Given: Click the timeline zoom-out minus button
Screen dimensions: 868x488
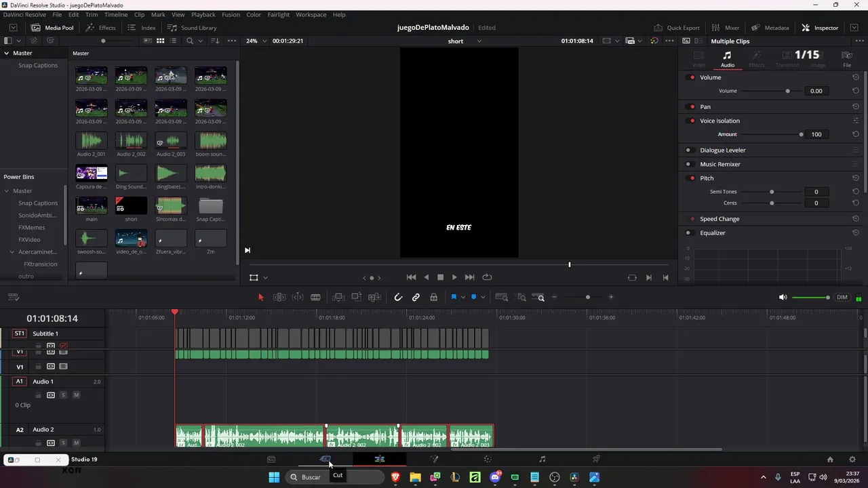Looking at the screenshot, I should [x=554, y=297].
